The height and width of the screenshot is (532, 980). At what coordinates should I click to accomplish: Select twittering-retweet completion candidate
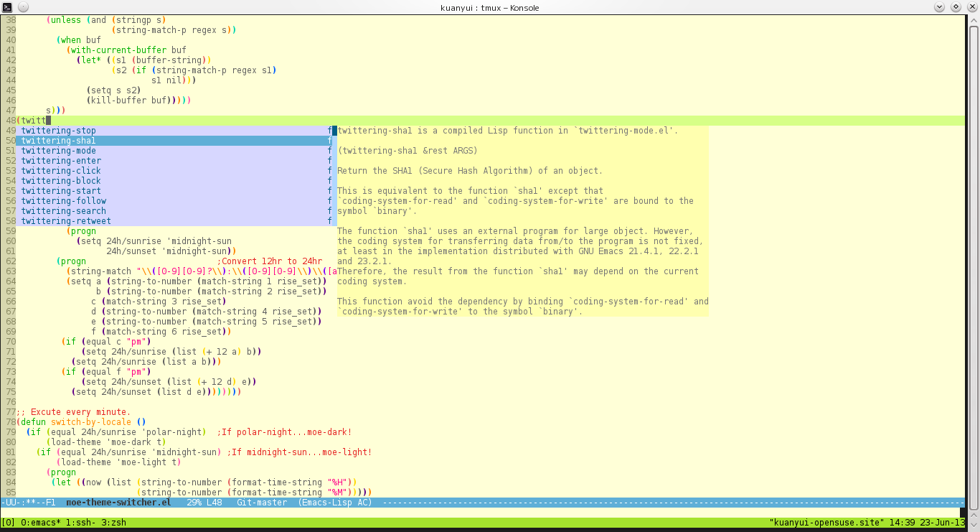click(x=176, y=221)
